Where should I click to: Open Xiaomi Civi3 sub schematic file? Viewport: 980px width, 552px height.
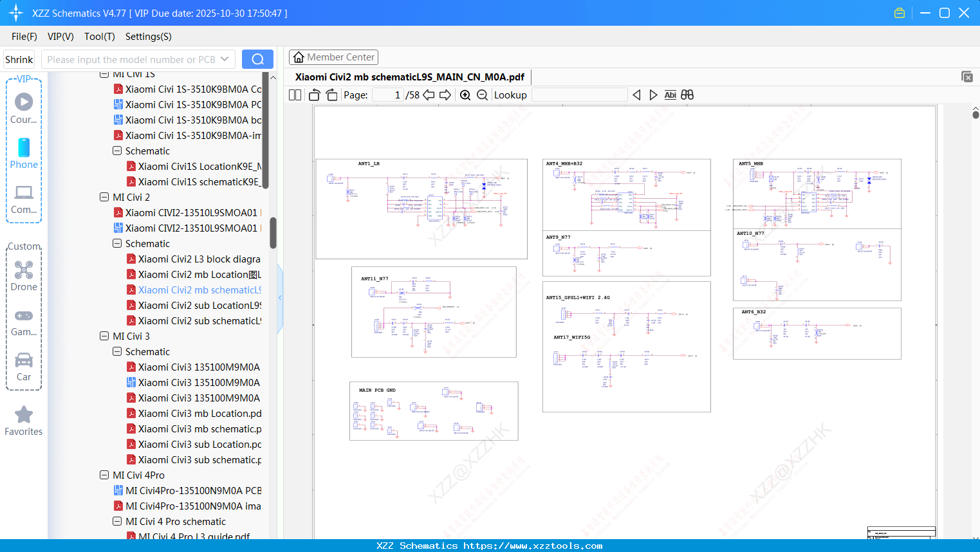click(x=194, y=459)
